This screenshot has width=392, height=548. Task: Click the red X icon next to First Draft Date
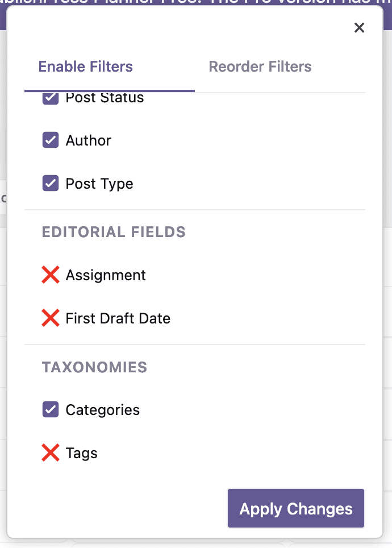(50, 318)
